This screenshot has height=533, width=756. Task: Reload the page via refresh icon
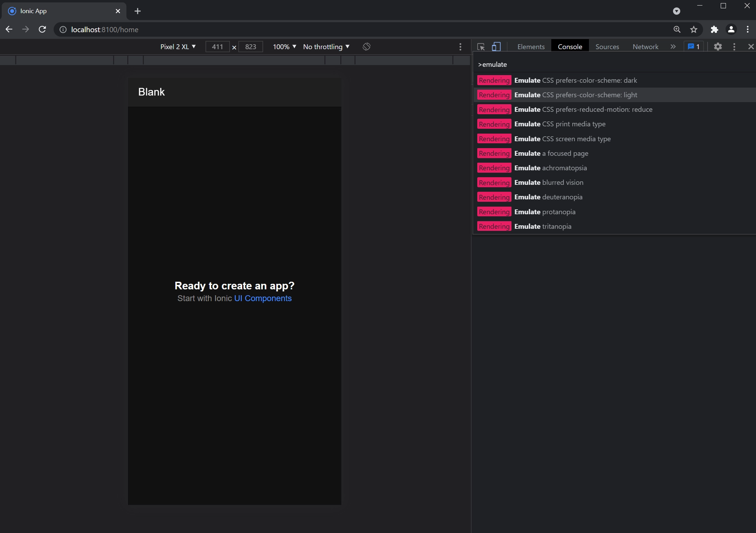(x=42, y=29)
